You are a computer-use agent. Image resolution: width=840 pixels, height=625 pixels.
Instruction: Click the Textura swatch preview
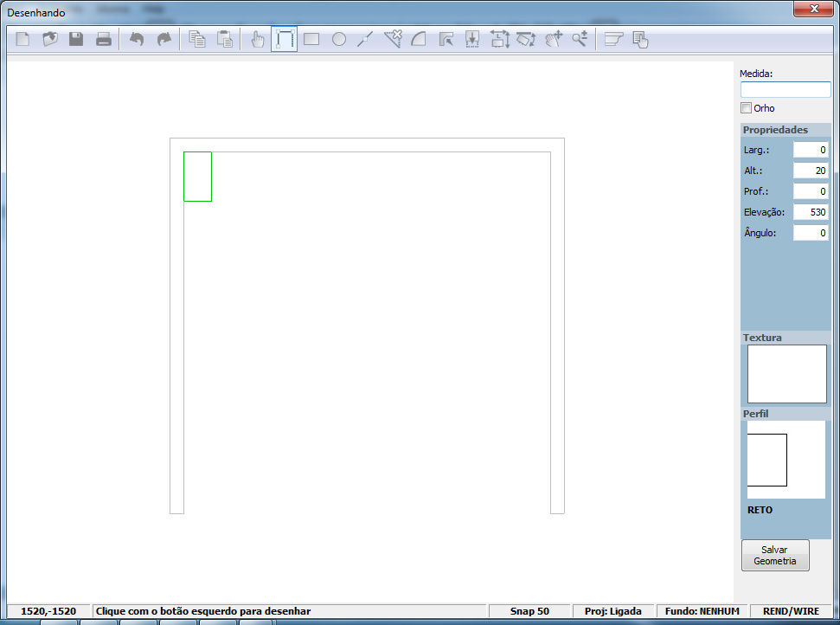click(x=786, y=374)
